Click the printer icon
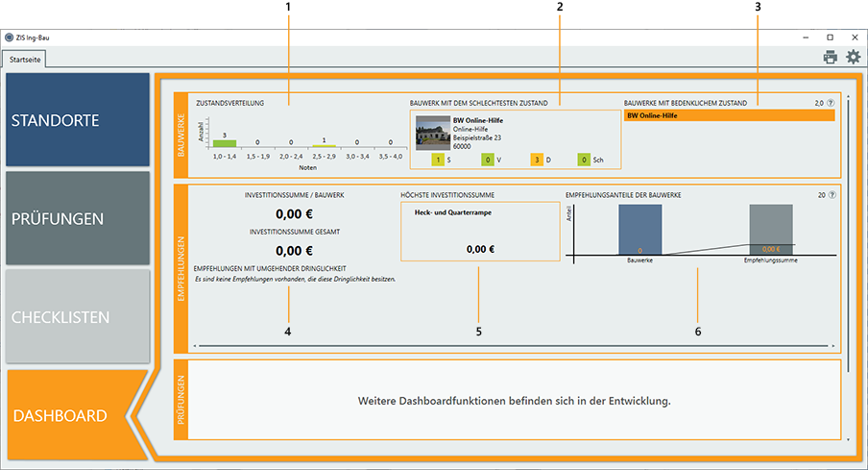The height and width of the screenshot is (470, 868). pos(830,57)
